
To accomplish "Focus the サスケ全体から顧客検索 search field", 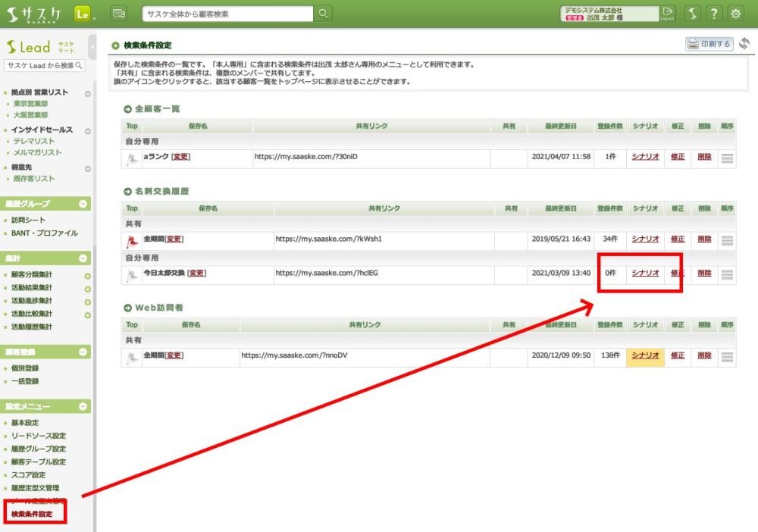I will (227, 14).
